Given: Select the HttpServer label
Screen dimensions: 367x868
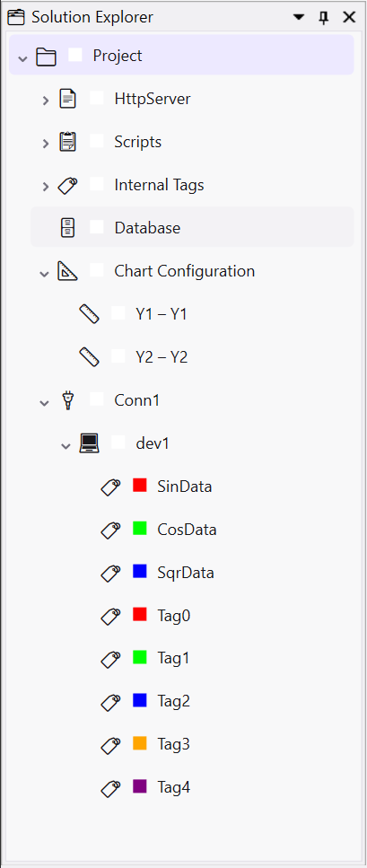Looking at the screenshot, I should click(x=153, y=99).
